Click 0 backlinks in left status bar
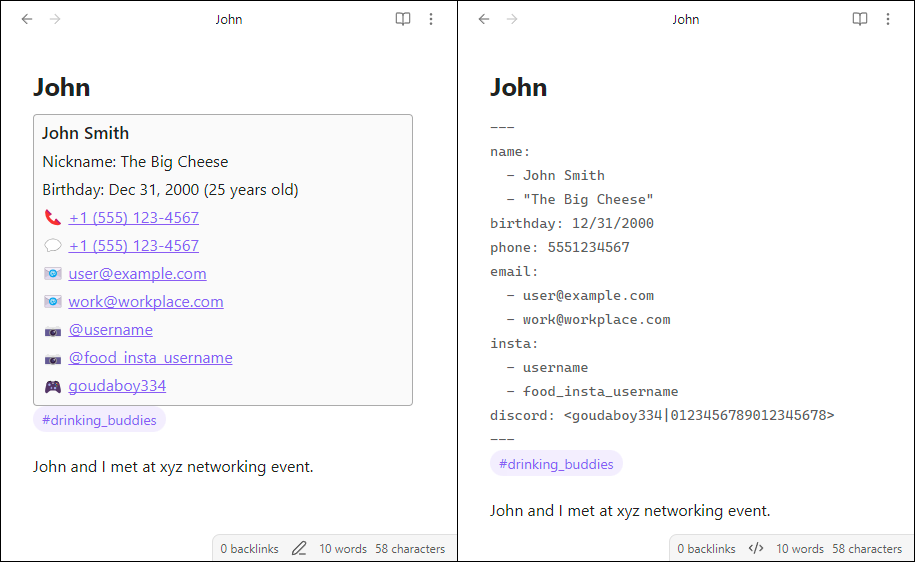 (x=249, y=549)
